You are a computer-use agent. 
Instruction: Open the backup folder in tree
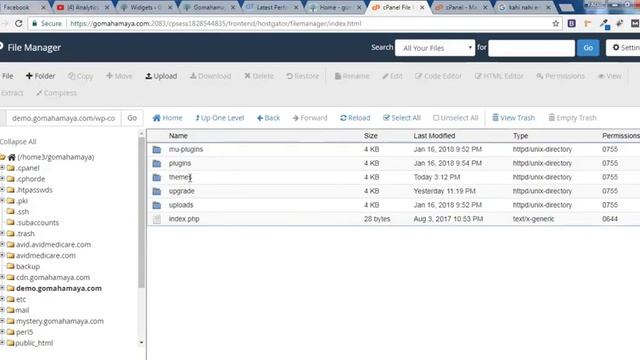(x=28, y=267)
